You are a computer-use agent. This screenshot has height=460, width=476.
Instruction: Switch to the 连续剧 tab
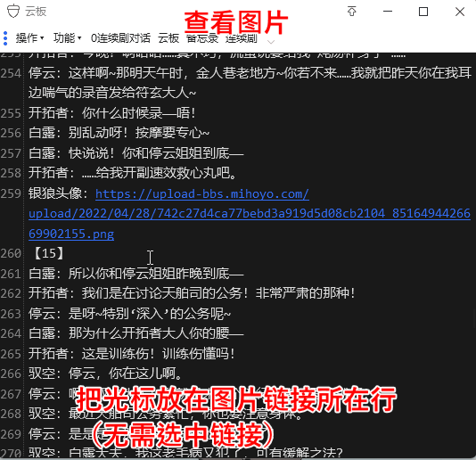pos(242,39)
